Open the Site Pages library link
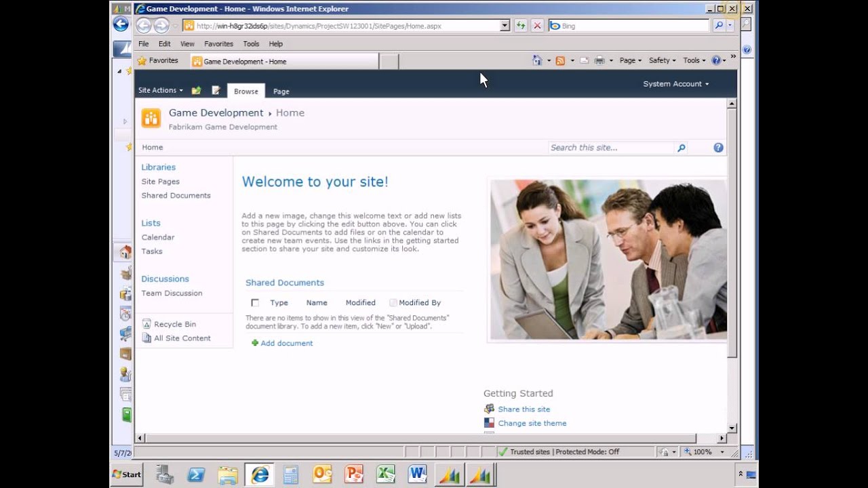The image size is (868, 488). pos(161,182)
